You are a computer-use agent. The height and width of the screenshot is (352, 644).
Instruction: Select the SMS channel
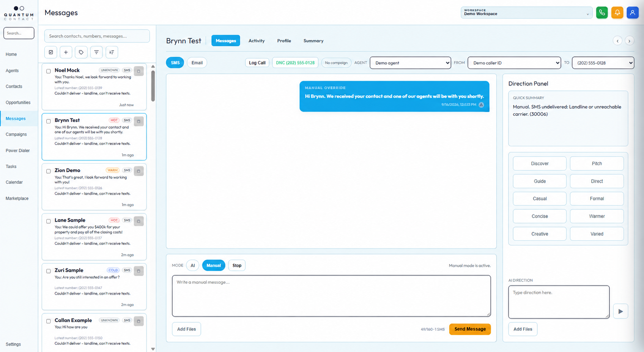175,63
